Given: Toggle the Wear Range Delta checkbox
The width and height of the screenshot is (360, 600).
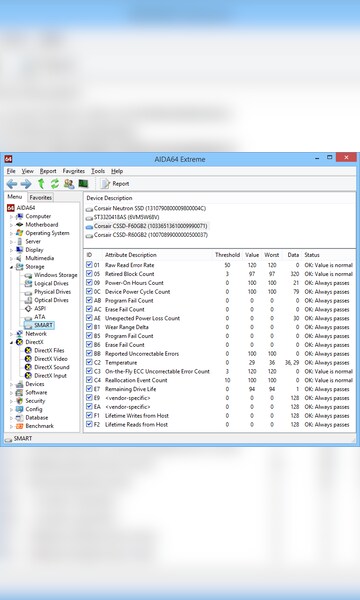Looking at the screenshot, I should tap(89, 327).
